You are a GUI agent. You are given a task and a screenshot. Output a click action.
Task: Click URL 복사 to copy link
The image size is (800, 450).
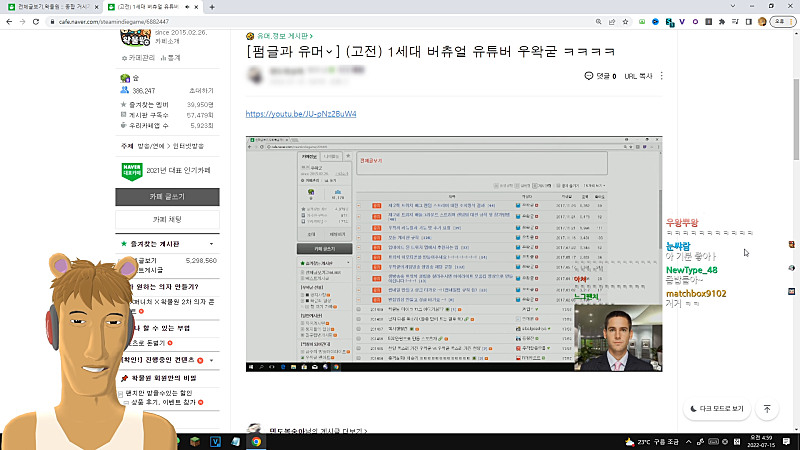[638, 76]
